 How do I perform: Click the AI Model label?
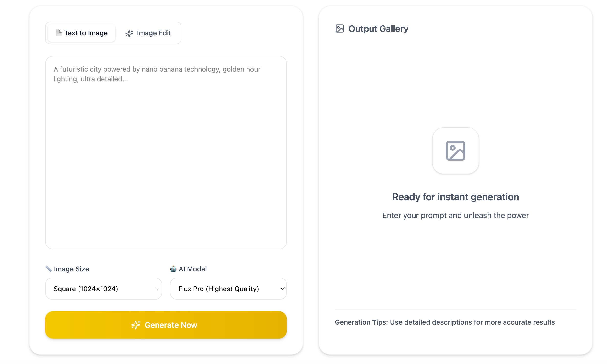(x=192, y=269)
